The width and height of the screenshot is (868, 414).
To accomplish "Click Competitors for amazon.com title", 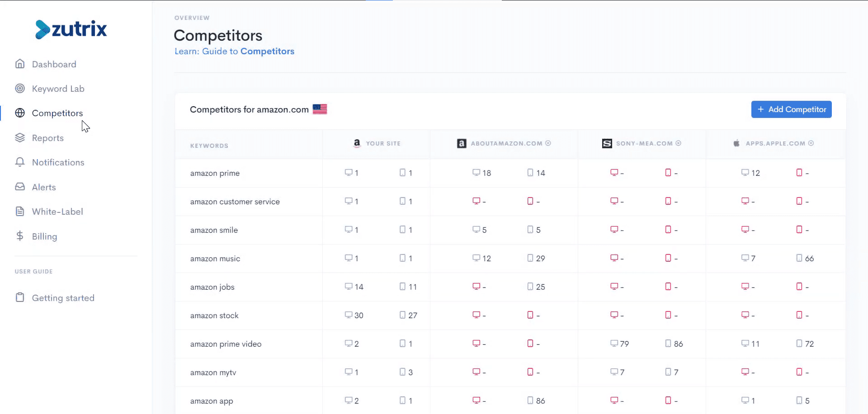I will click(249, 109).
